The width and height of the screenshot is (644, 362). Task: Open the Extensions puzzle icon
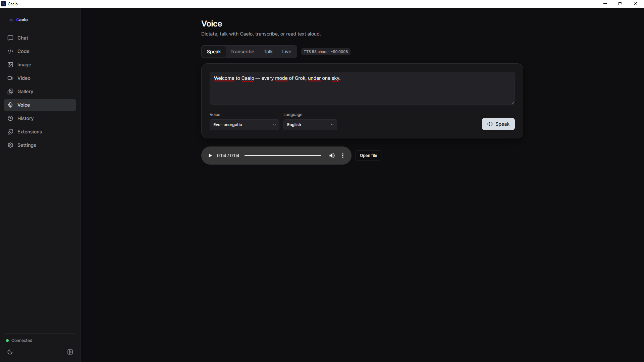coord(10,132)
